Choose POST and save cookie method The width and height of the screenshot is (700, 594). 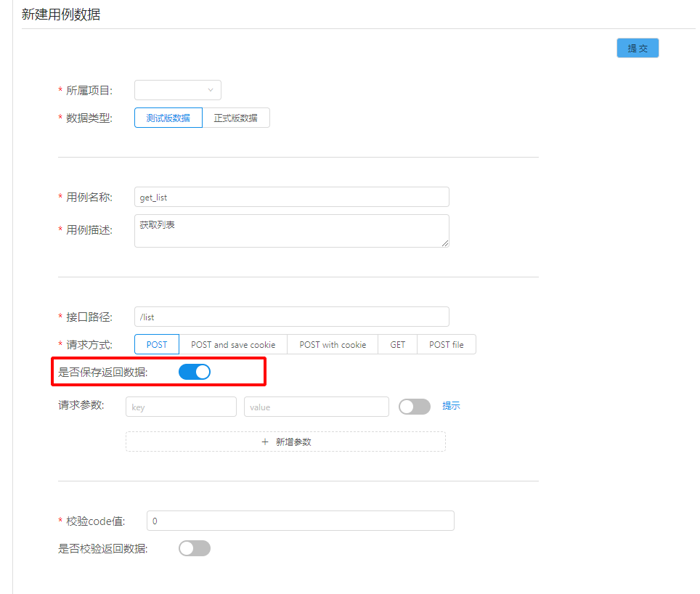[233, 344]
